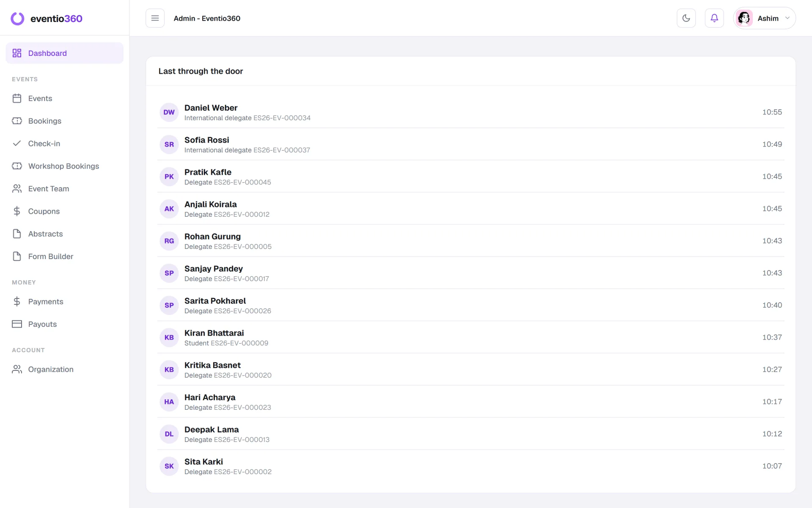The height and width of the screenshot is (508, 812).
Task: Click the Coupons dollar icon
Action: pyautogui.click(x=17, y=211)
